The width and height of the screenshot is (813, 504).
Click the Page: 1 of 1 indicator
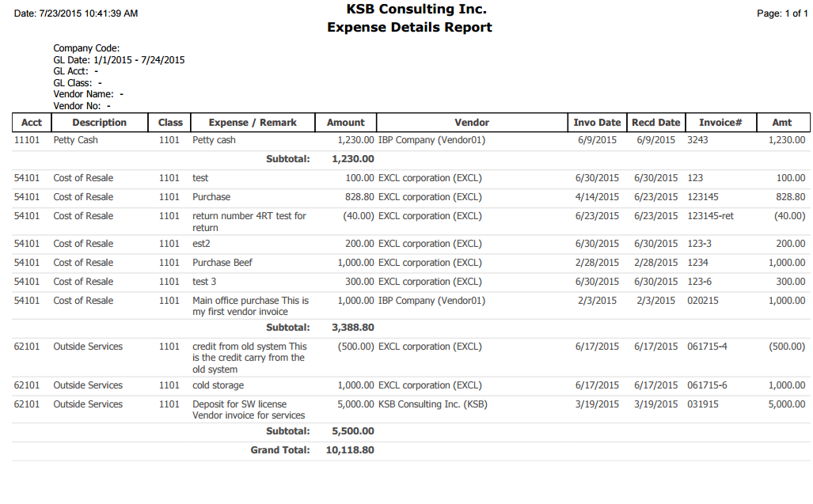pyautogui.click(x=781, y=13)
